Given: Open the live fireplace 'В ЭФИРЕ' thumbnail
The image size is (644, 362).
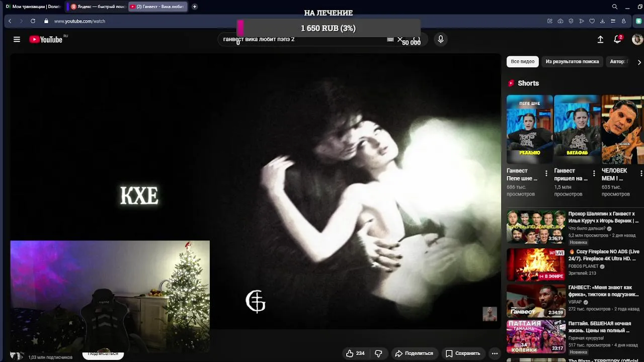Looking at the screenshot, I should pos(536,264).
